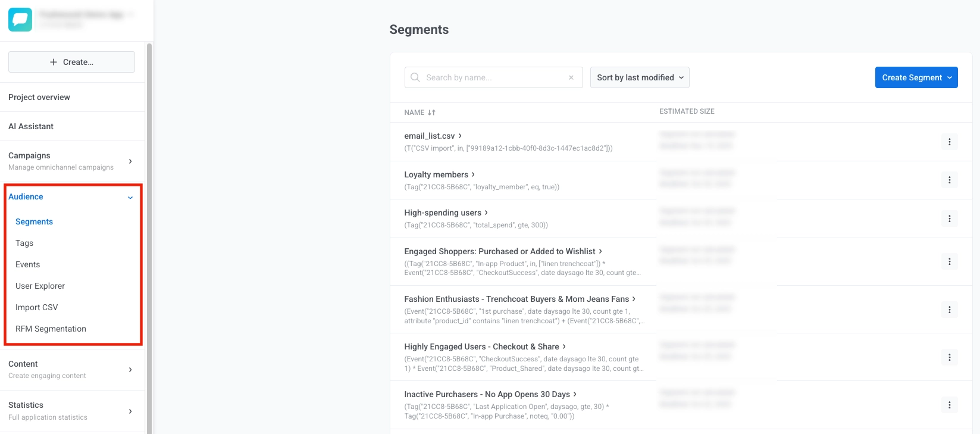Open the three-dot menu for Fashion Enthusiasts
Viewport: 980px width, 434px height.
click(950, 310)
